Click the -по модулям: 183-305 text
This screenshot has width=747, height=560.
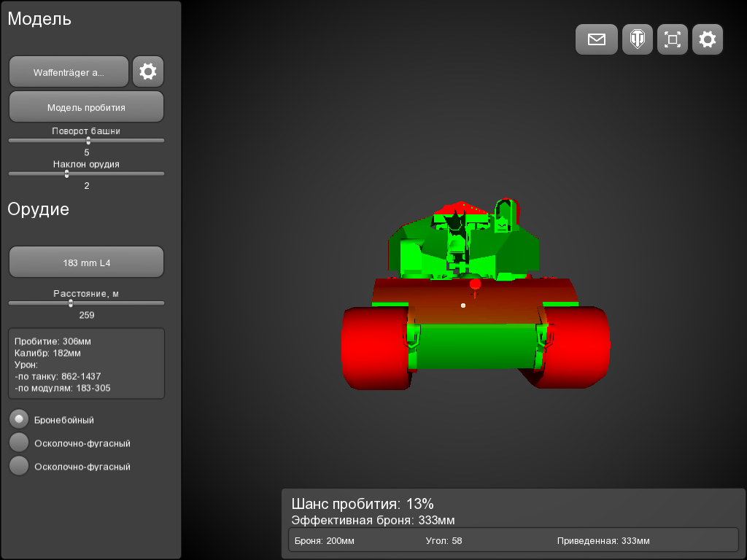[x=63, y=388]
